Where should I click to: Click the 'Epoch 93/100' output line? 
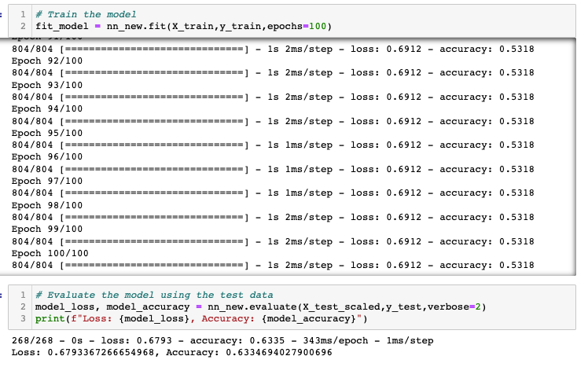[x=47, y=85]
